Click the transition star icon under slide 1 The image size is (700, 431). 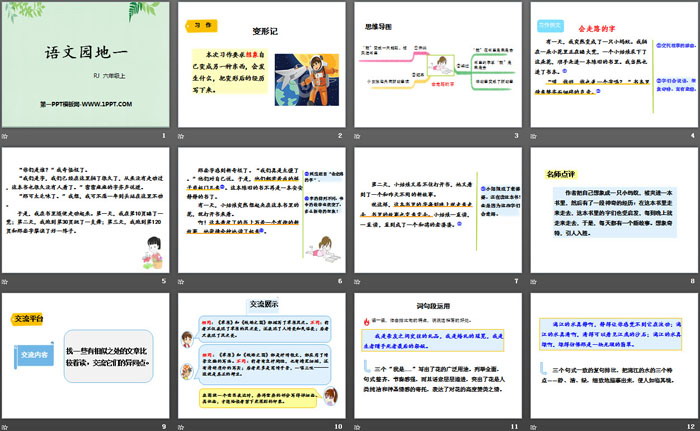coord(8,137)
